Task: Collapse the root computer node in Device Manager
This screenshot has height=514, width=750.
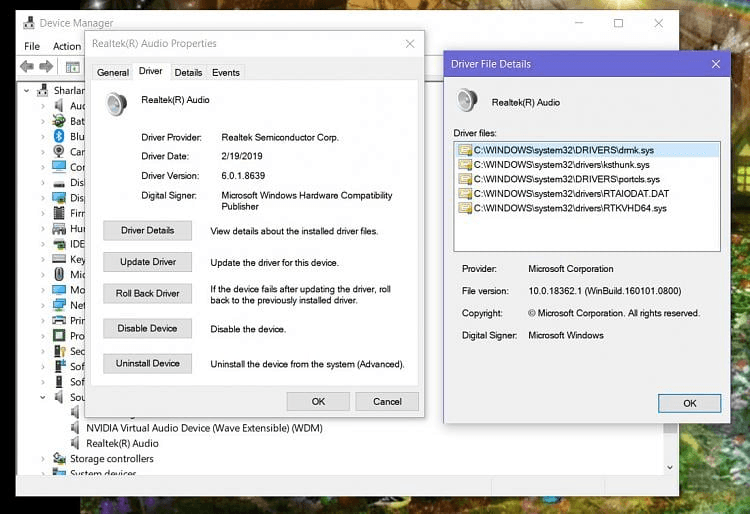Action: click(26, 90)
